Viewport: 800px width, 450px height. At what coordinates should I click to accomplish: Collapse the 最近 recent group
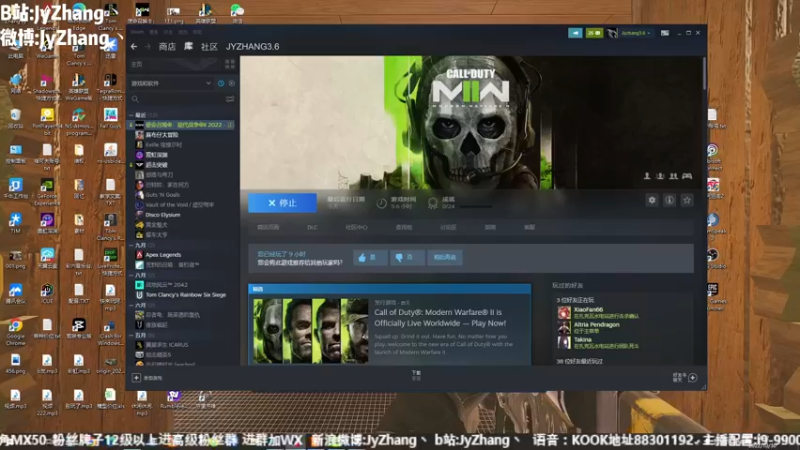pyautogui.click(x=131, y=115)
